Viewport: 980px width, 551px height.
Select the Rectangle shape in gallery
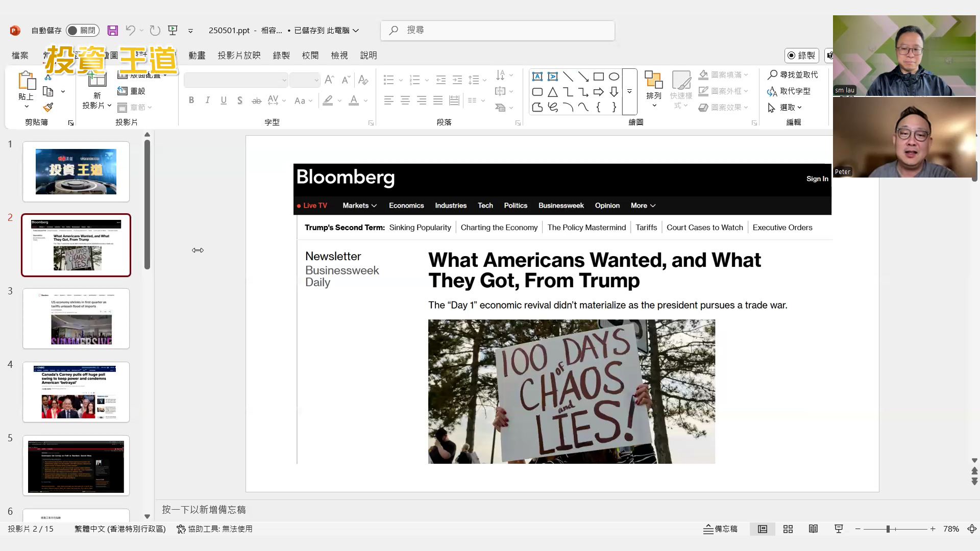point(599,77)
